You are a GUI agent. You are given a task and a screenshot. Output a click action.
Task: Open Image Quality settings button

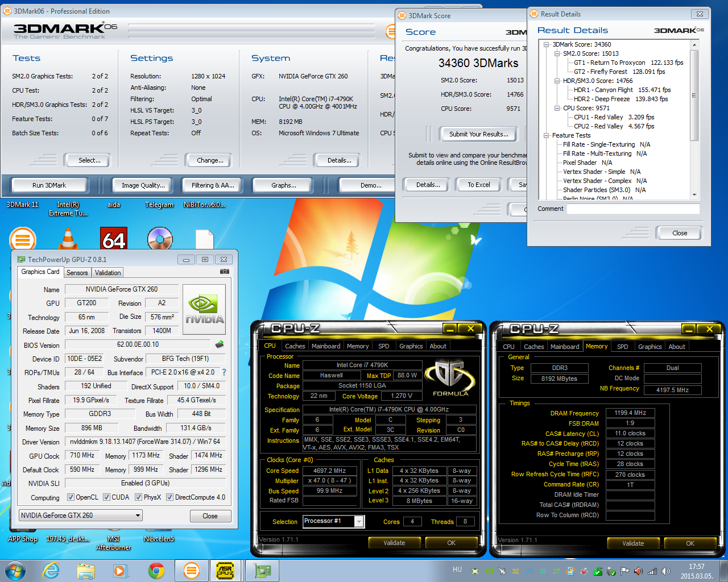point(143,185)
